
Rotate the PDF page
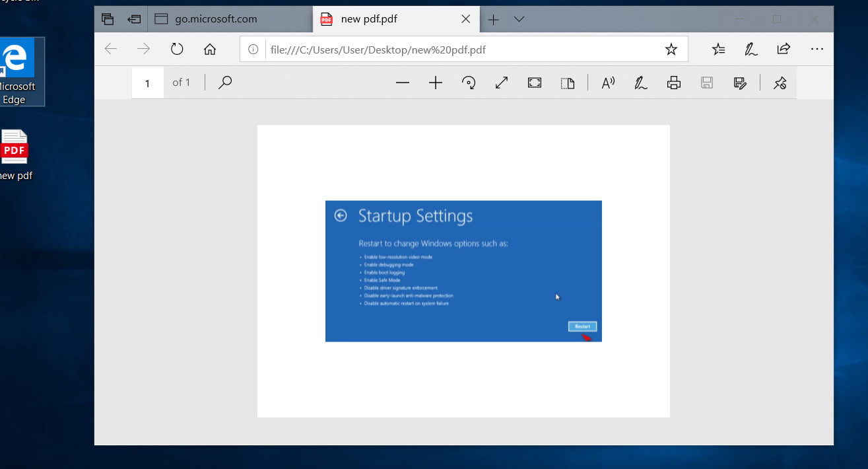point(469,83)
